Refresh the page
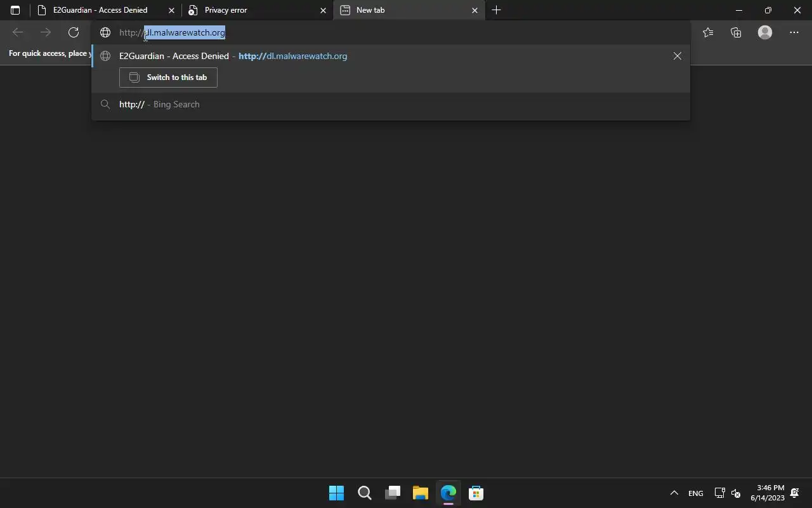Viewport: 812px width, 508px height. click(x=74, y=32)
